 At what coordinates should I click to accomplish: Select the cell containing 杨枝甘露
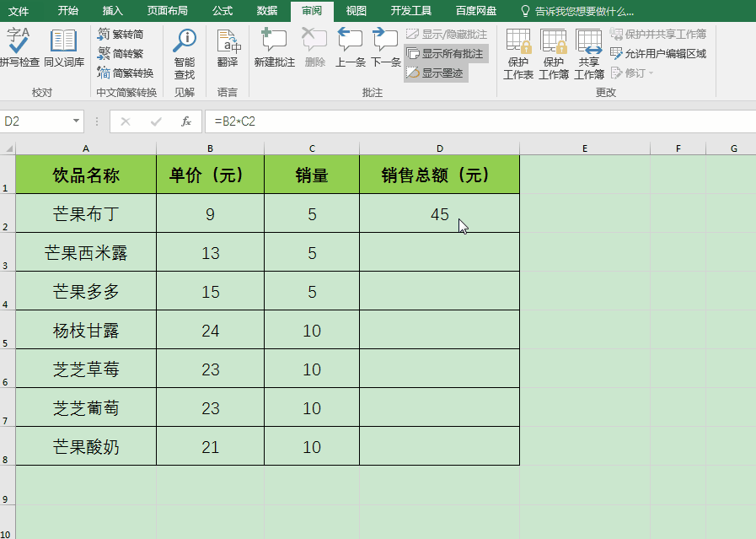(x=84, y=331)
